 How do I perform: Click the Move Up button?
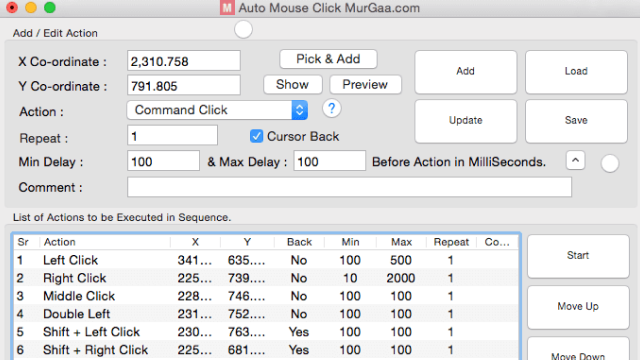pyautogui.click(x=578, y=307)
